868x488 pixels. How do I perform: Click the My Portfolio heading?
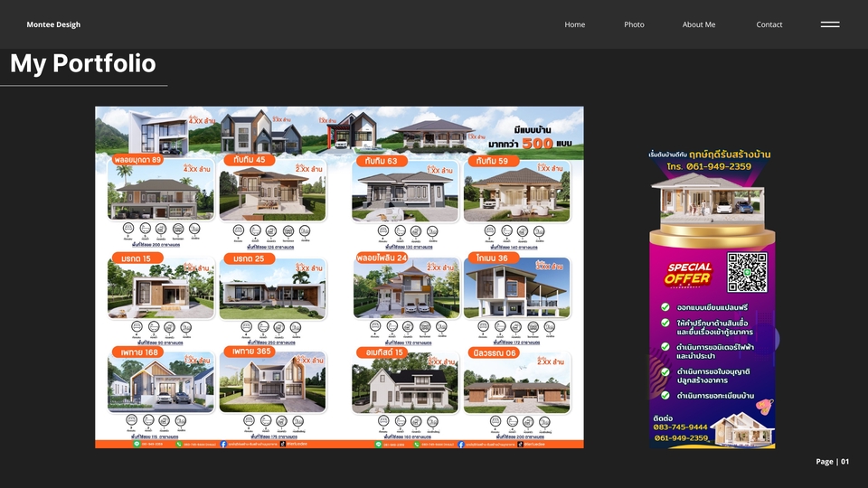tap(82, 63)
